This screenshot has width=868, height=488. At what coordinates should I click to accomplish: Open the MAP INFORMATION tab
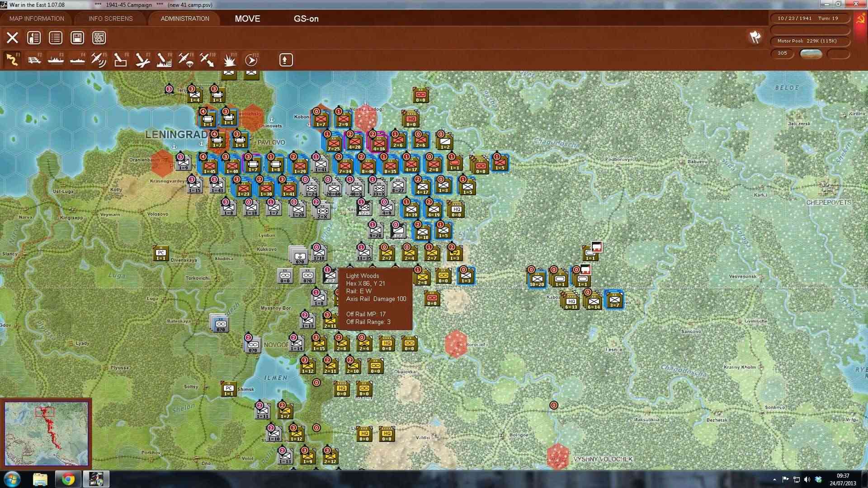[37, 19]
